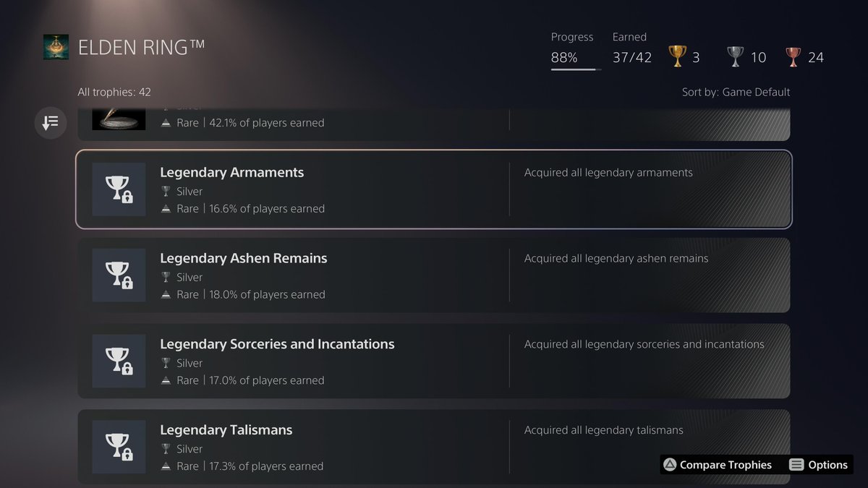Click the 88% progress bar
868x488 pixels.
576,69
